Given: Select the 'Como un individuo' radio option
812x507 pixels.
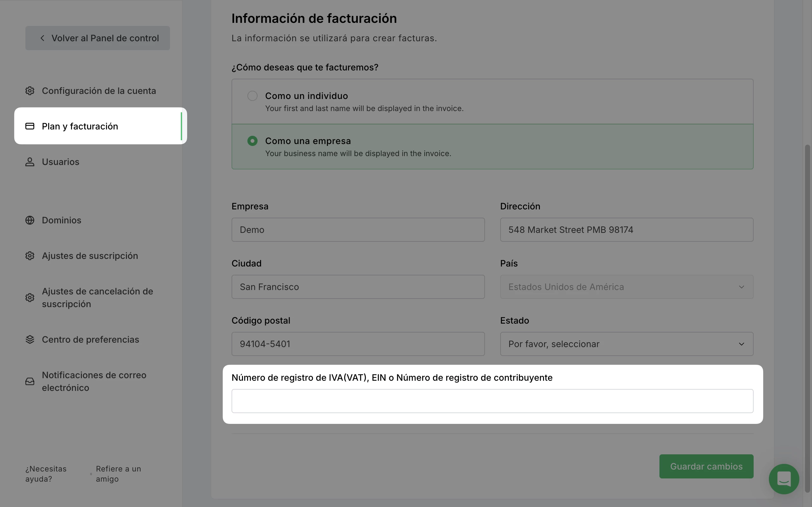Looking at the screenshot, I should (252, 96).
